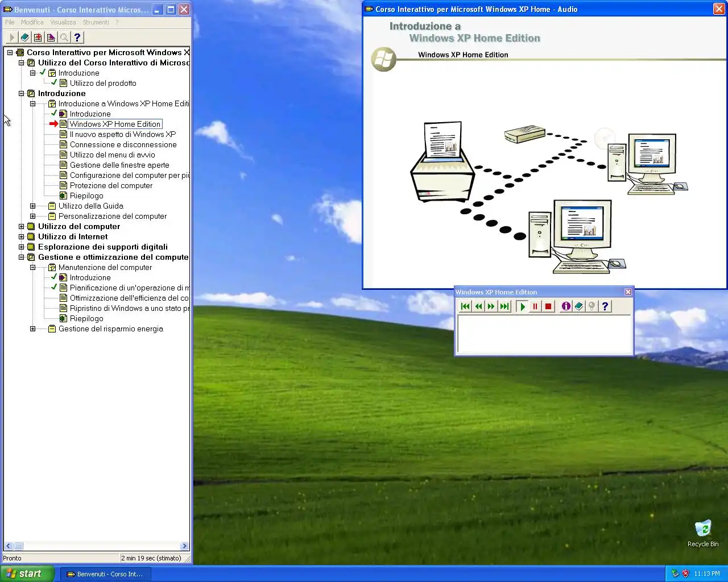Expand Utilizzo di Internet section
Screen dimensions: 728x582
(21, 236)
